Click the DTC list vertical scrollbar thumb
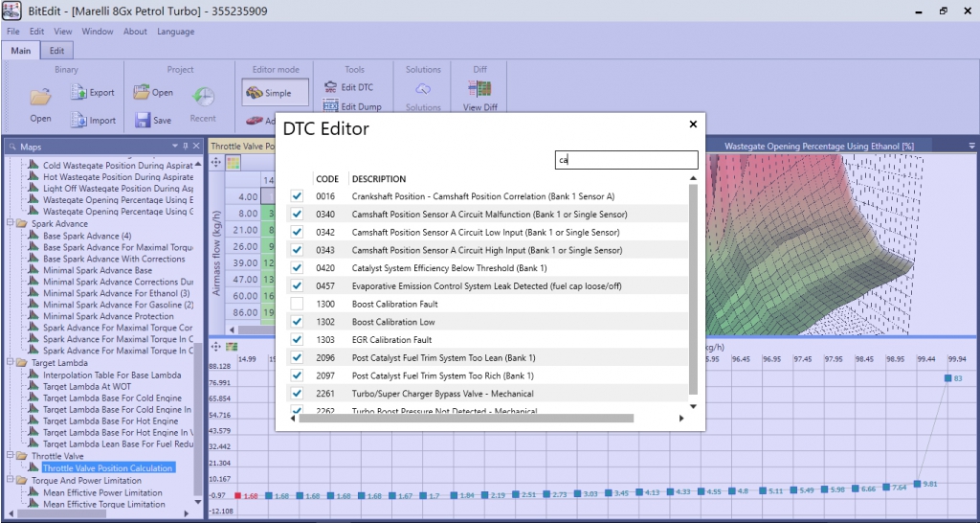The height and width of the screenshot is (523, 980). (693, 289)
